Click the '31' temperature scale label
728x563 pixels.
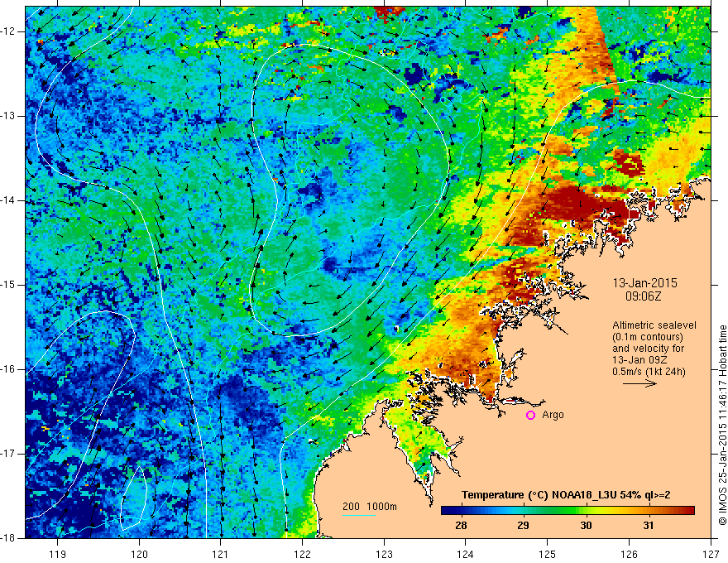pyautogui.click(x=649, y=526)
